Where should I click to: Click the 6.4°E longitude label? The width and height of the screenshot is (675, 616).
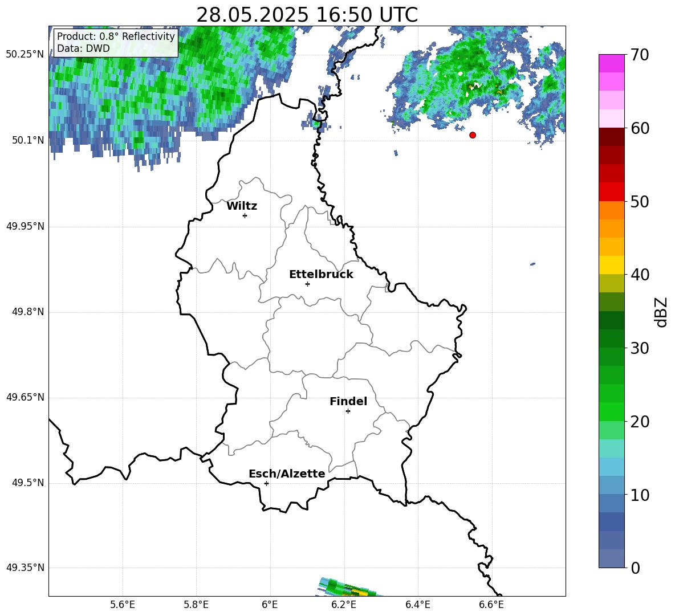(x=417, y=605)
